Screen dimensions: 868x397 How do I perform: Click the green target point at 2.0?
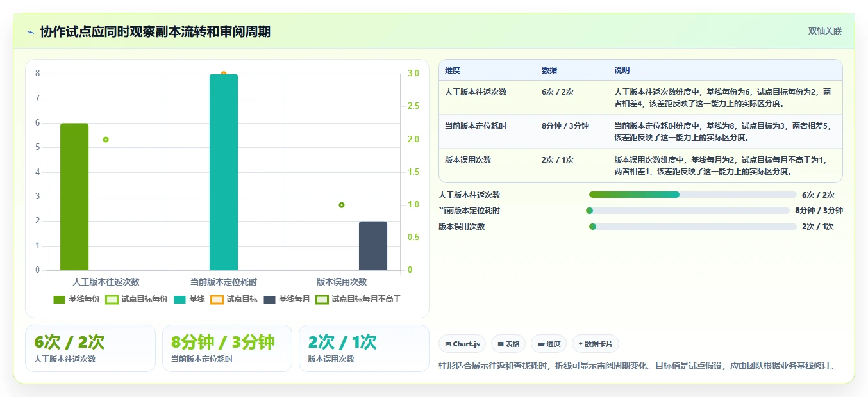106,140
